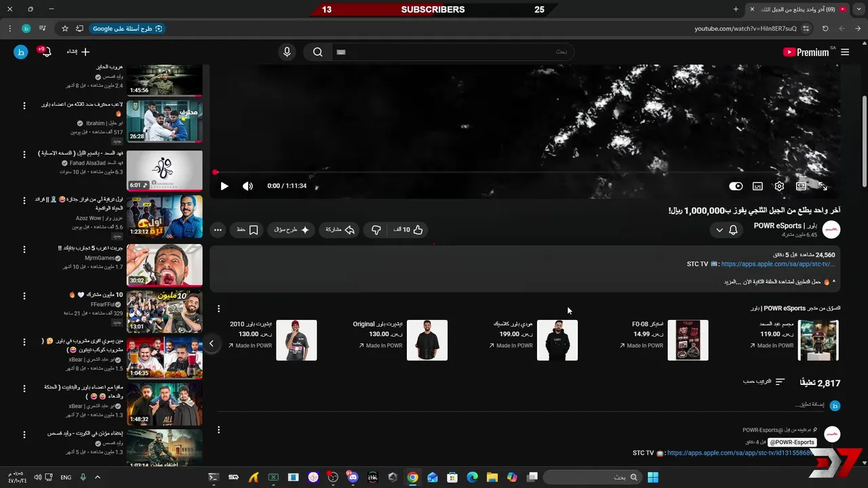This screenshot has height=488, width=868.
Task: Reload the page in Chrome
Action: coord(825,28)
